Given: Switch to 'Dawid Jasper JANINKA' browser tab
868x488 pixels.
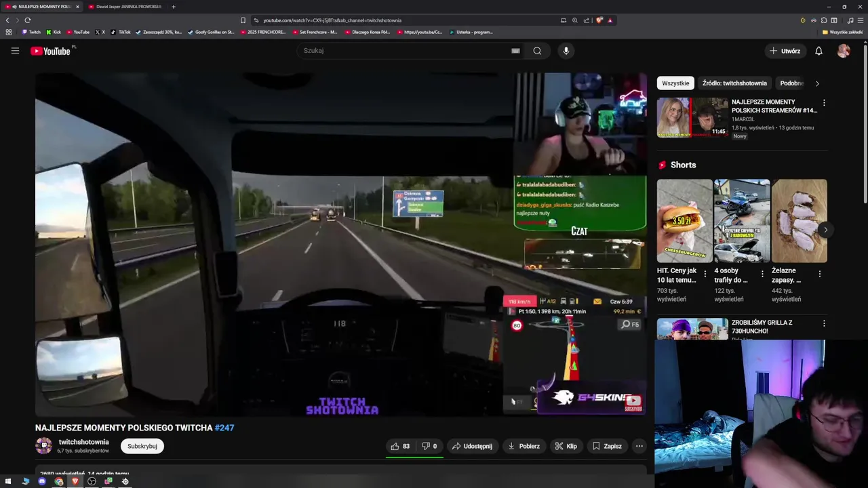Looking at the screenshot, I should point(125,7).
